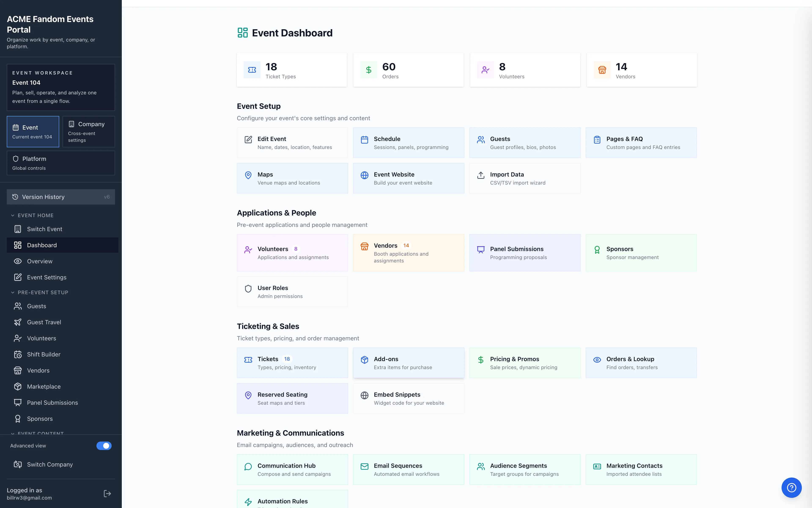Viewport: 812px width, 508px height.
Task: Open the Pricing & Promos card
Action: [525, 363]
